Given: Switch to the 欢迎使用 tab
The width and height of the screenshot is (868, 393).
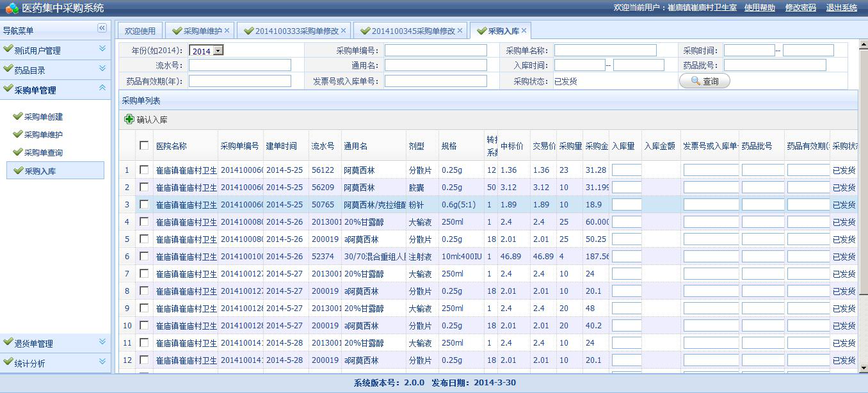Looking at the screenshot, I should [140, 31].
